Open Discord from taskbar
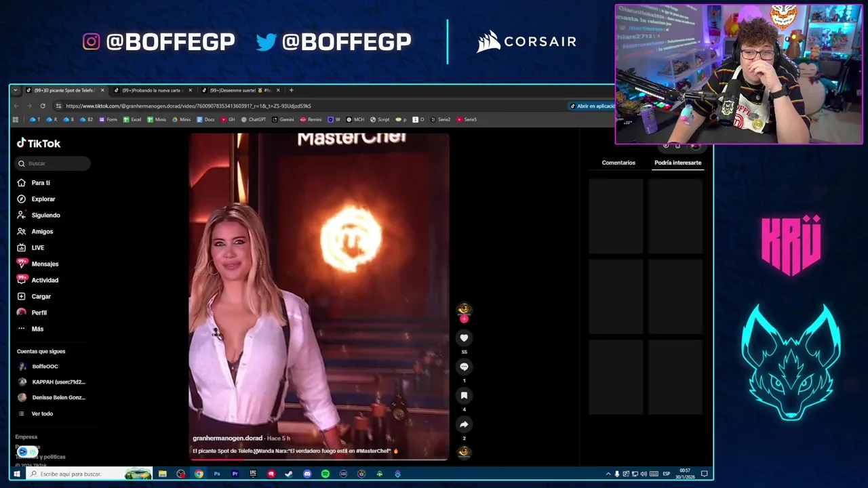Image resolution: width=868 pixels, height=488 pixels. 307,474
